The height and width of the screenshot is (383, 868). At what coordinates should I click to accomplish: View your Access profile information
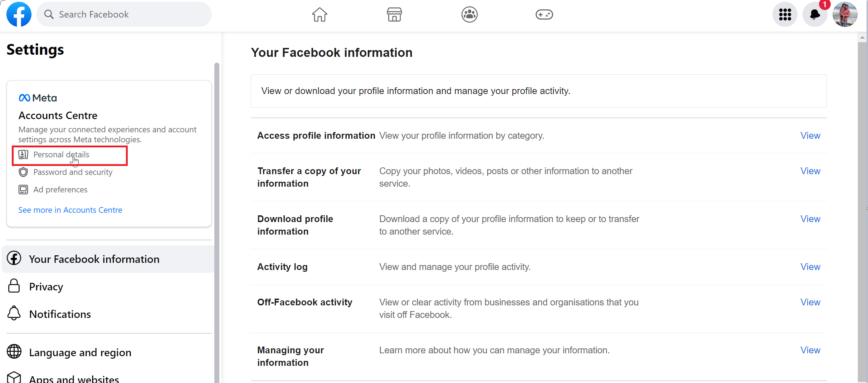click(x=810, y=136)
